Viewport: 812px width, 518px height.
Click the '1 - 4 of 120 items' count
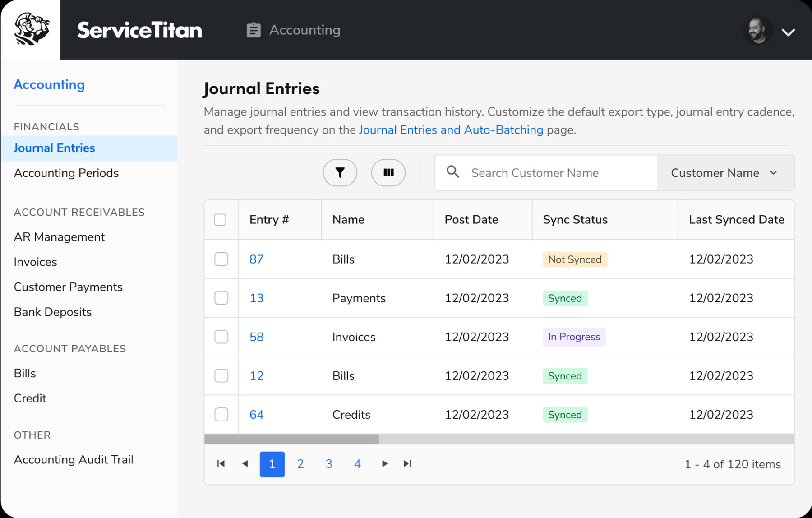[733, 464]
